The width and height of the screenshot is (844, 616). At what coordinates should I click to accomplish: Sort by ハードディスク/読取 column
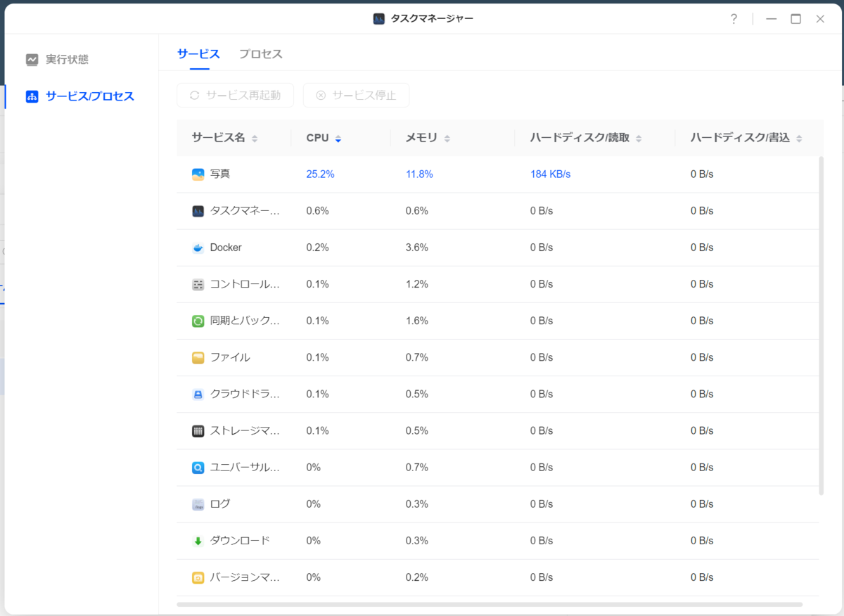pos(586,138)
